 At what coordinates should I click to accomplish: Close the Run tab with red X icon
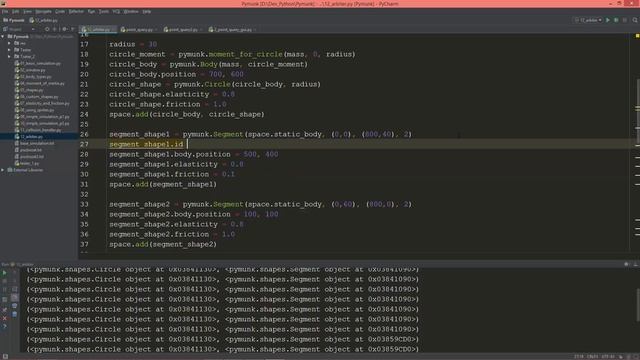coord(4,318)
